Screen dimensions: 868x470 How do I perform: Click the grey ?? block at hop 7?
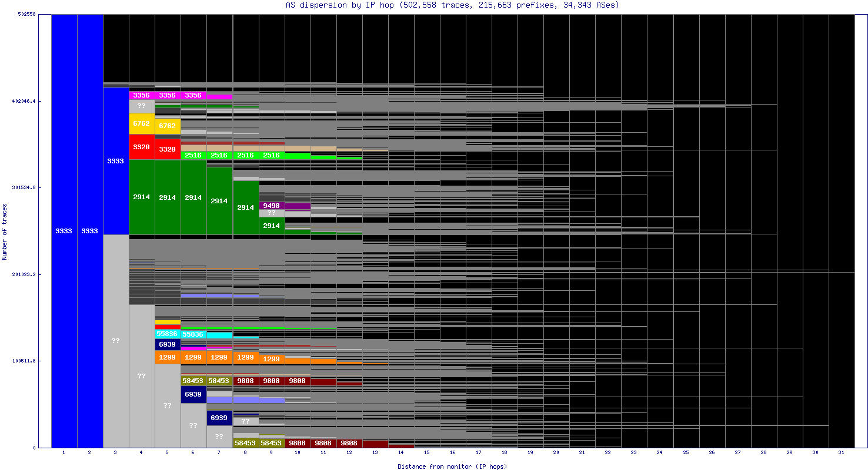pos(219,437)
